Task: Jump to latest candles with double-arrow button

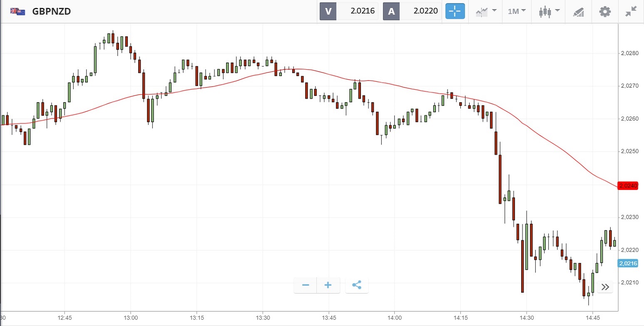Action: (x=605, y=287)
